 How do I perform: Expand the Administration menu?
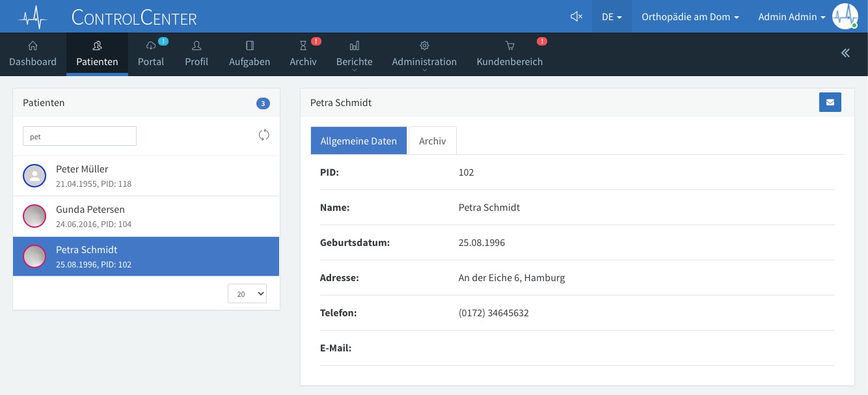coord(424,54)
